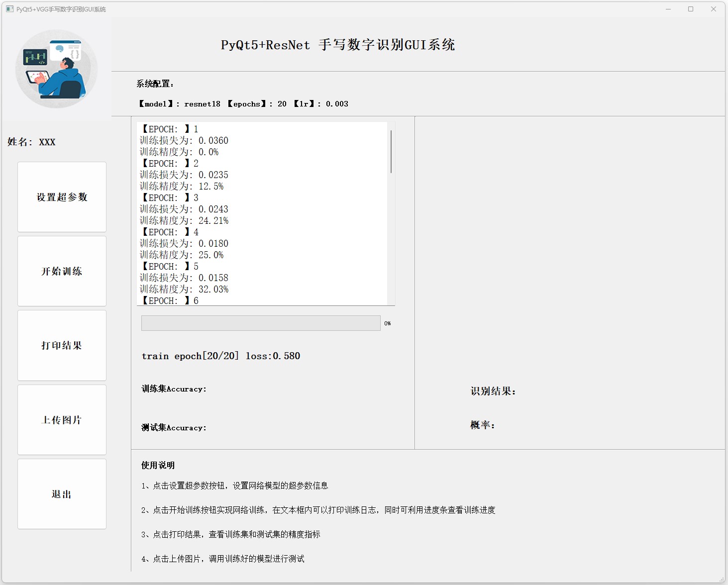728x585 pixels.
Task: Click the app icon in title bar
Action: click(x=9, y=9)
